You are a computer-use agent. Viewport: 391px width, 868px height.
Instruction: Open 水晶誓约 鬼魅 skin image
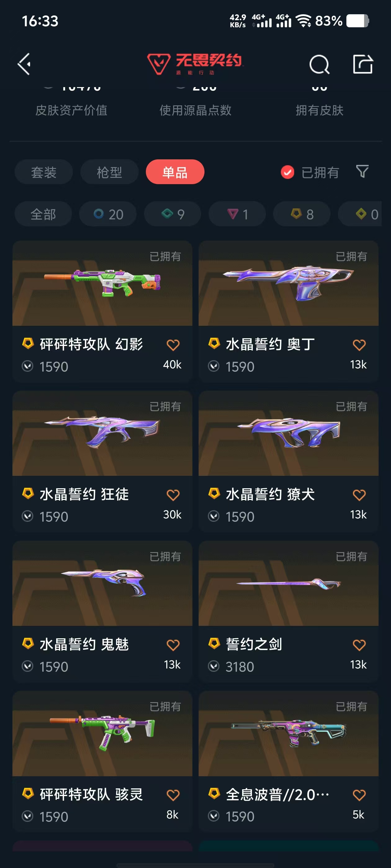(102, 583)
